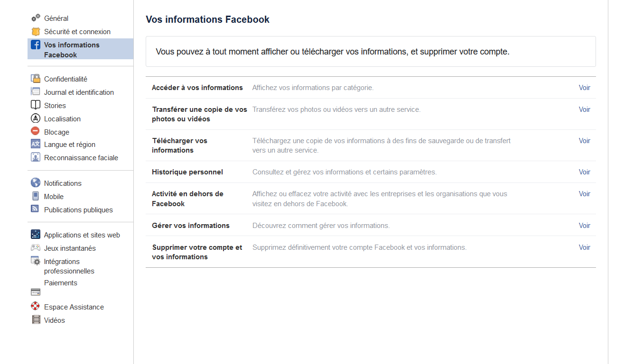Click the lifebuoy Espace Assistance icon

point(36,306)
